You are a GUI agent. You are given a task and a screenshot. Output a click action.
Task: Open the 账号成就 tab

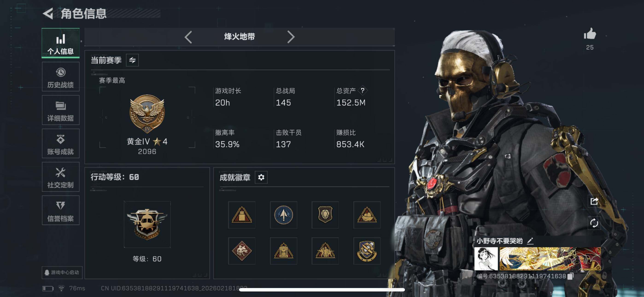point(61,143)
